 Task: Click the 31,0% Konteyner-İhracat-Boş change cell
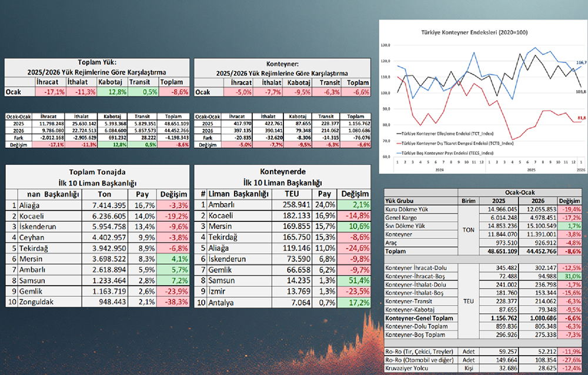coord(567,276)
